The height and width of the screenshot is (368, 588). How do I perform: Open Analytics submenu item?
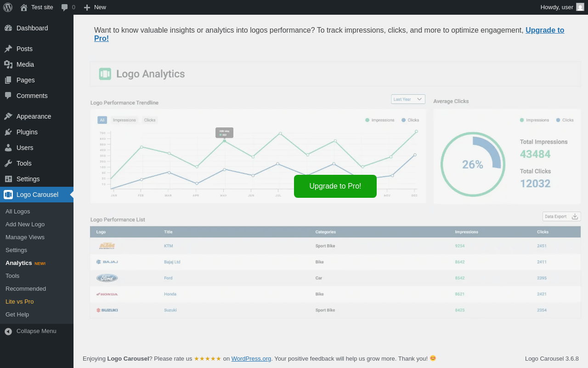coord(19,263)
